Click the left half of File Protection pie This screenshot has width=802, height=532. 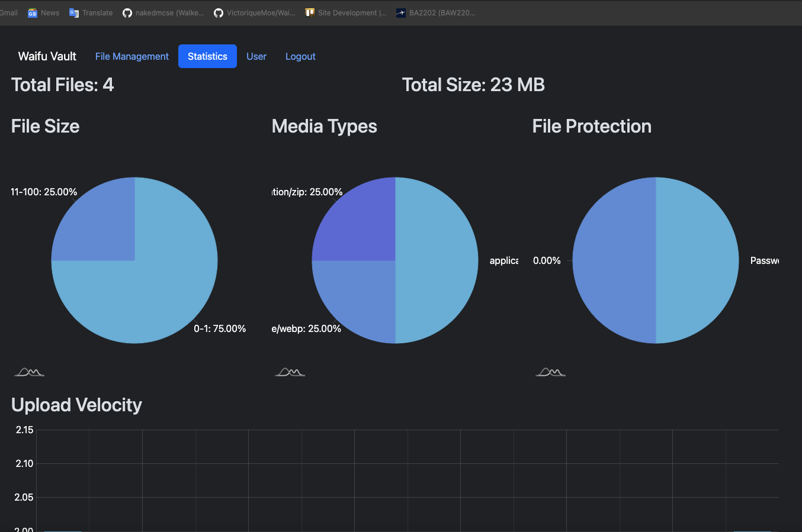(614, 260)
